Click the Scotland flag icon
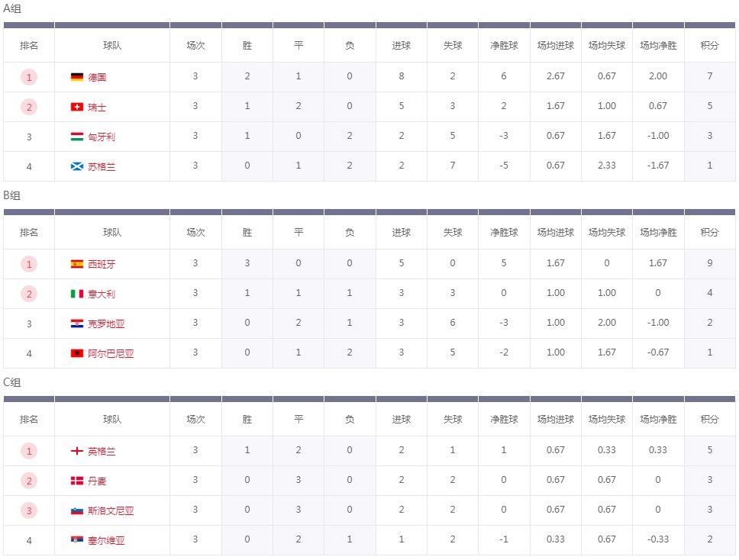The height and width of the screenshot is (560, 739). (77, 166)
